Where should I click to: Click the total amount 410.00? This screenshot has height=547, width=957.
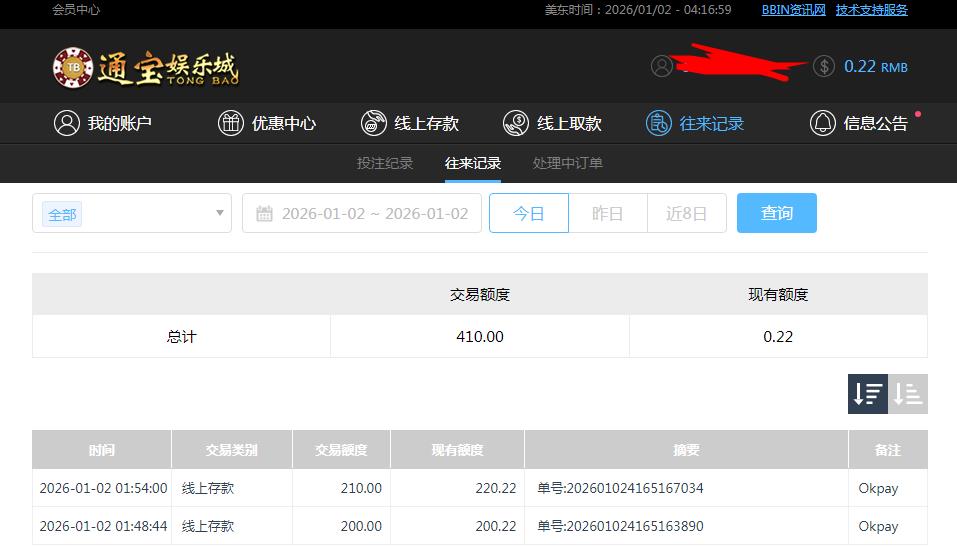(480, 336)
